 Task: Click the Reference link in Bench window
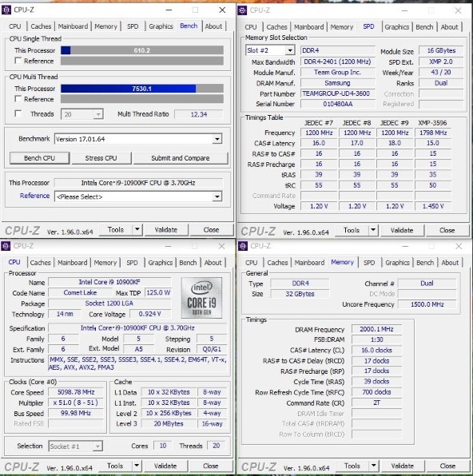click(34, 196)
